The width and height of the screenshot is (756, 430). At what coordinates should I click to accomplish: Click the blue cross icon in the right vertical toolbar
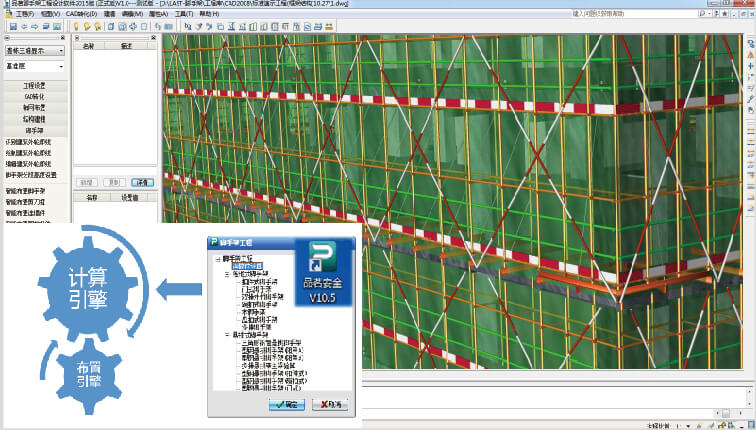pyautogui.click(x=751, y=66)
